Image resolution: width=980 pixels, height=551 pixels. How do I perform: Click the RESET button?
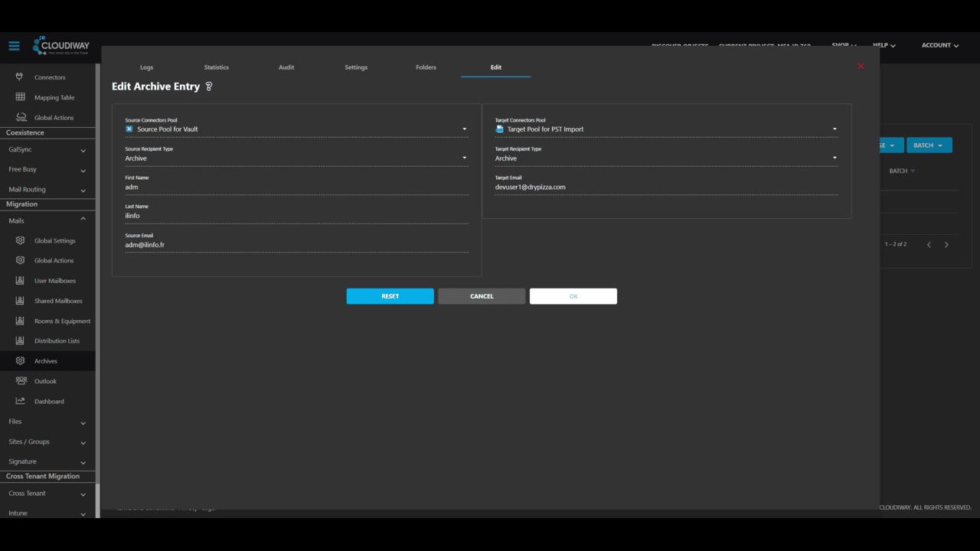(x=390, y=296)
